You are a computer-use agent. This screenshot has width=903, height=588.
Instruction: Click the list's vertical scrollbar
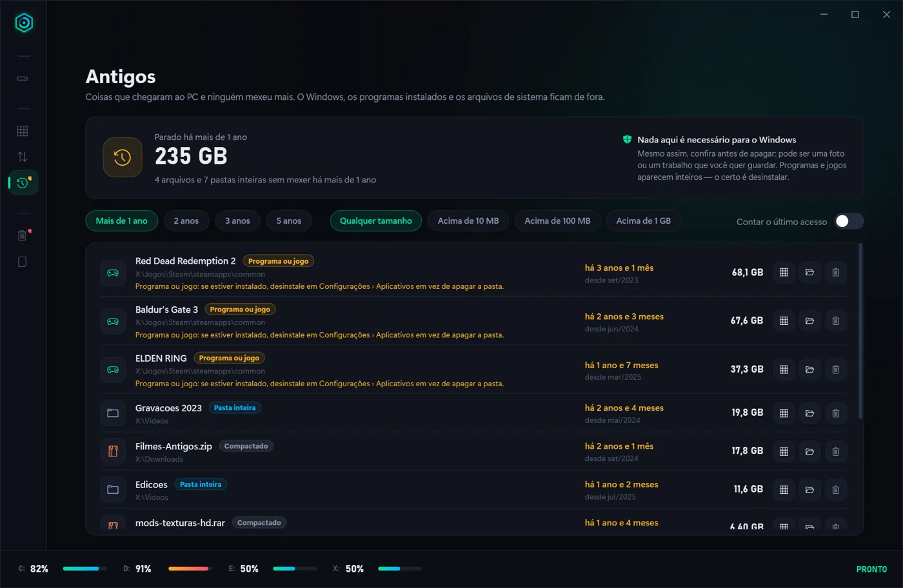860,332
